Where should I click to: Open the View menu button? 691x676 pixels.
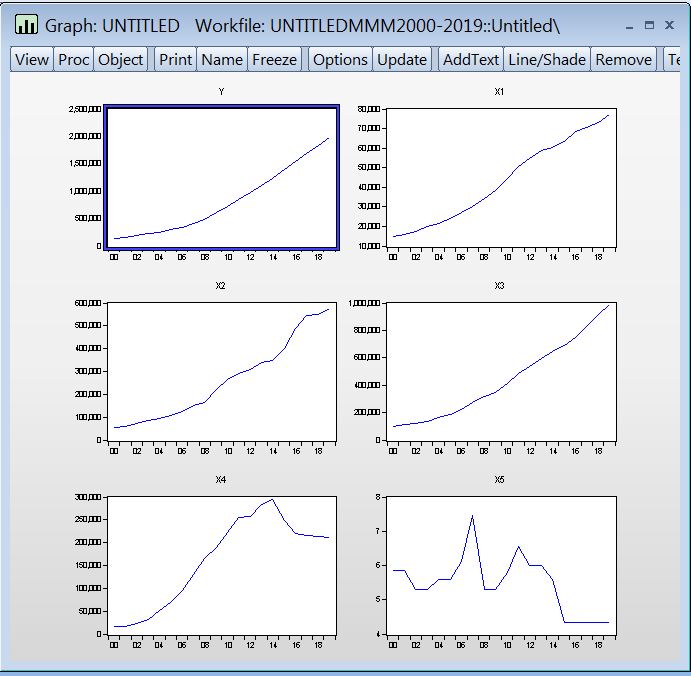(31, 60)
